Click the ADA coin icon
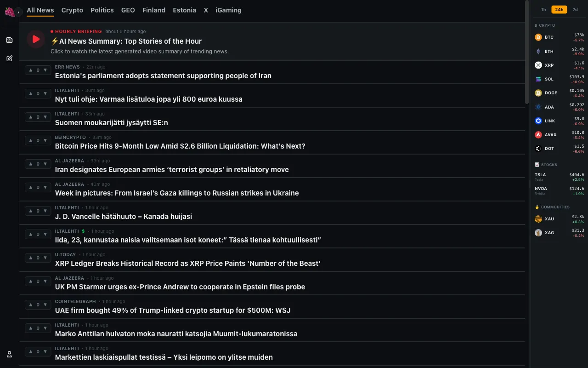The image size is (588, 368). [x=538, y=107]
